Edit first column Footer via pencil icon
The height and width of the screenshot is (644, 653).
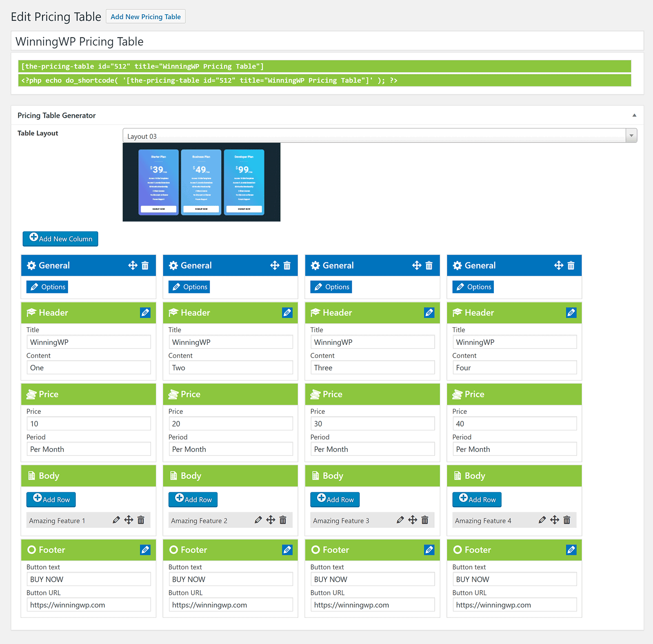[x=145, y=550]
